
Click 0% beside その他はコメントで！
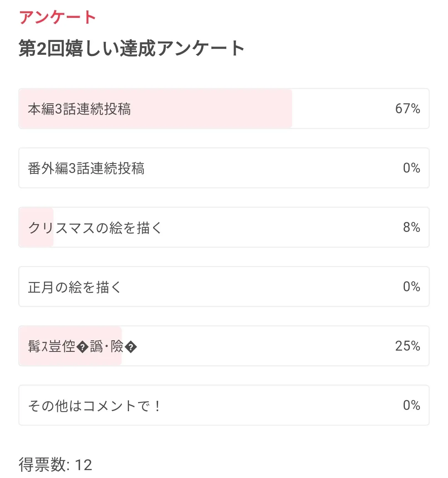click(x=411, y=405)
